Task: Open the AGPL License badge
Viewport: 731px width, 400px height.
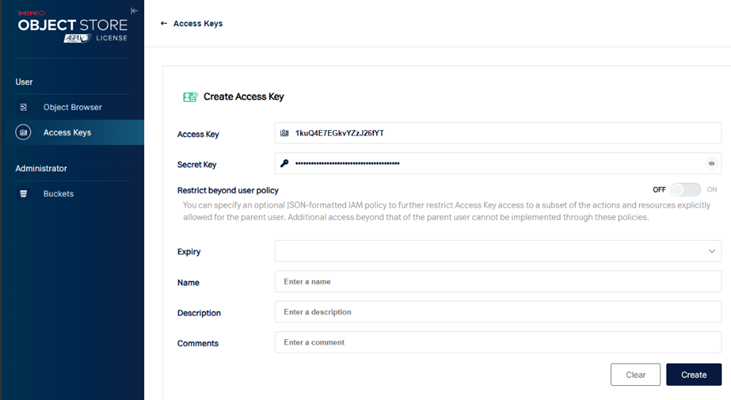Action: pyautogui.click(x=96, y=38)
